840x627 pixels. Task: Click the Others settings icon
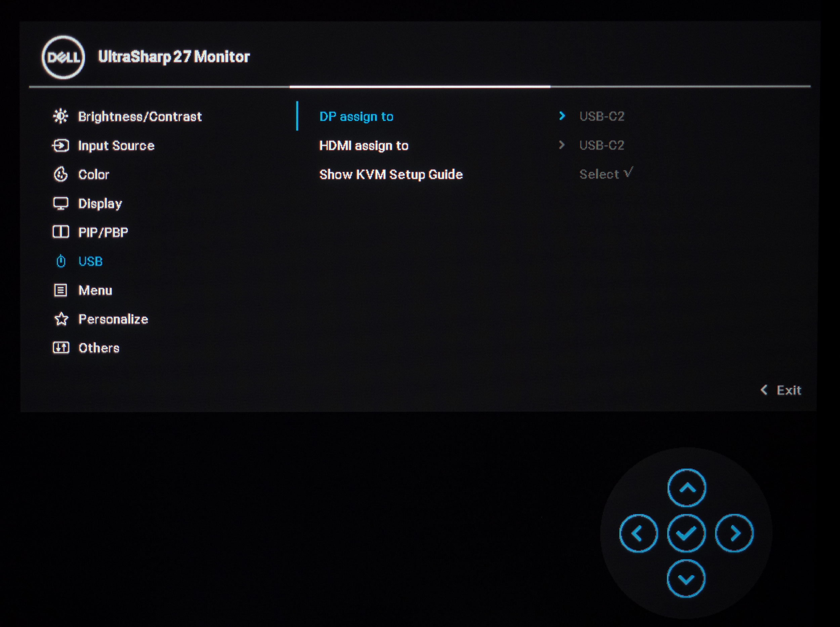[x=61, y=348]
